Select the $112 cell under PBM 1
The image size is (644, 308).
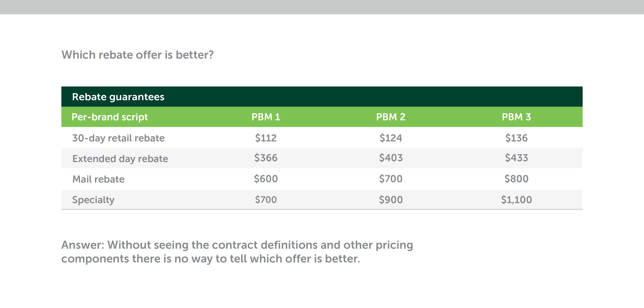click(266, 138)
